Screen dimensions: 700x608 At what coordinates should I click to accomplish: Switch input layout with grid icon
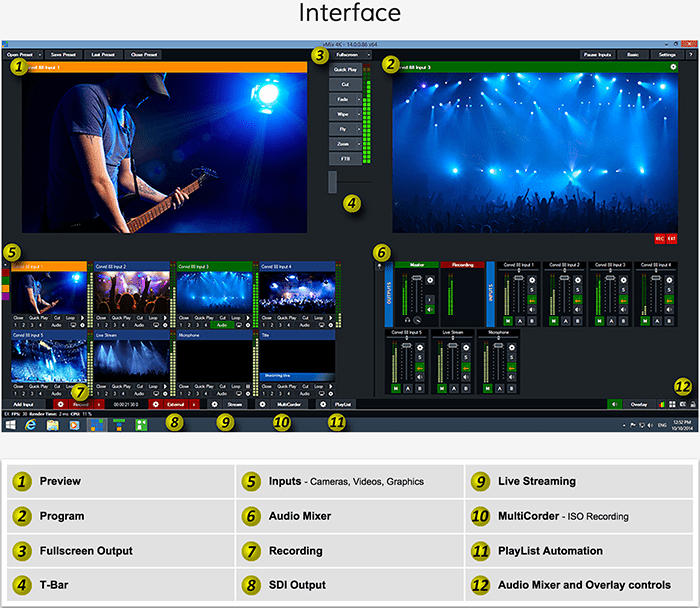[x=672, y=404]
